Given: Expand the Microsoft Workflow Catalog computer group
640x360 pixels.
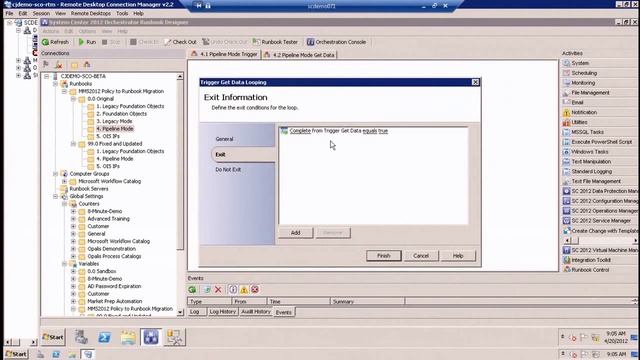Looking at the screenshot, I should (64, 181).
